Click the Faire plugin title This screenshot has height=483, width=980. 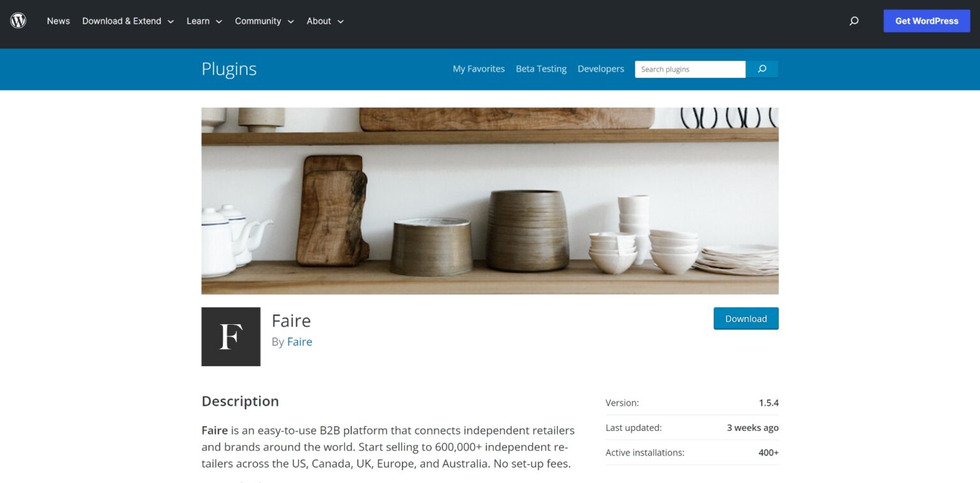[x=291, y=320]
